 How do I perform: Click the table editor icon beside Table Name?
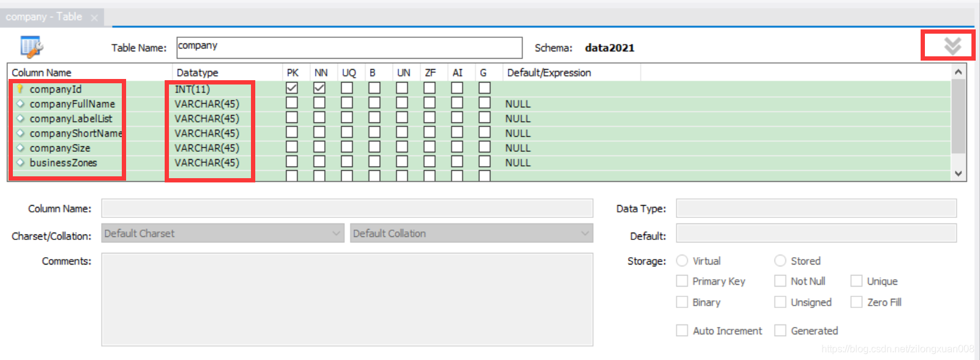(x=31, y=47)
